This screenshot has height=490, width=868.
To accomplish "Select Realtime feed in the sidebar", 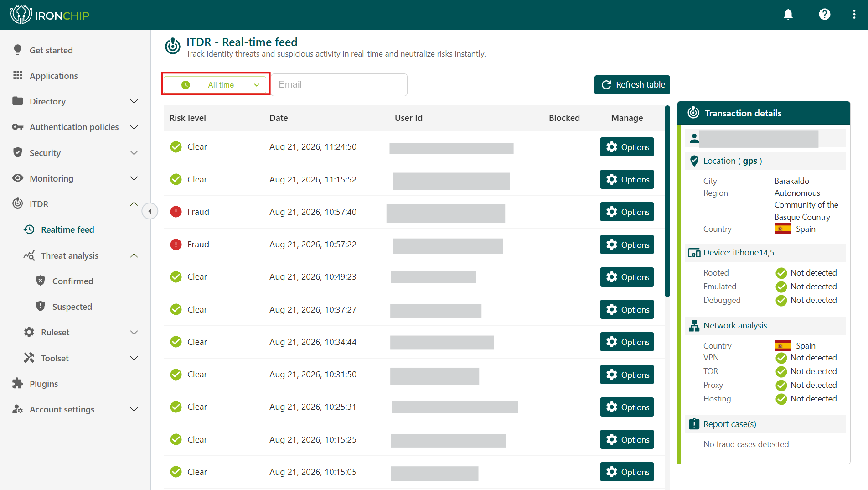I will click(x=67, y=229).
